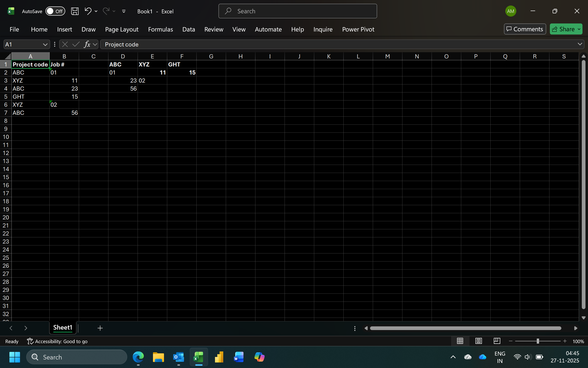Switch to Normal view icon
This screenshot has height=368, width=588.
(460, 341)
